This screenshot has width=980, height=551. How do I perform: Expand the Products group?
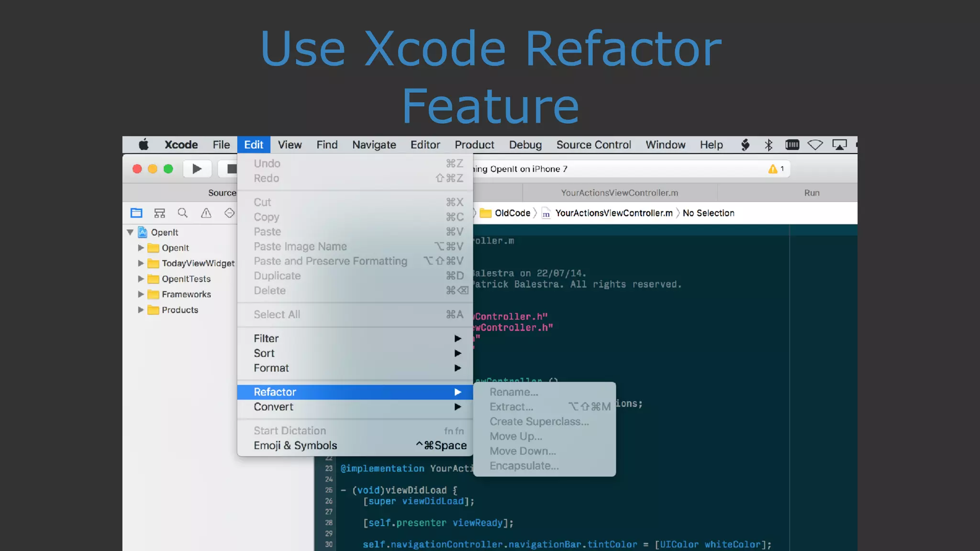(x=141, y=310)
